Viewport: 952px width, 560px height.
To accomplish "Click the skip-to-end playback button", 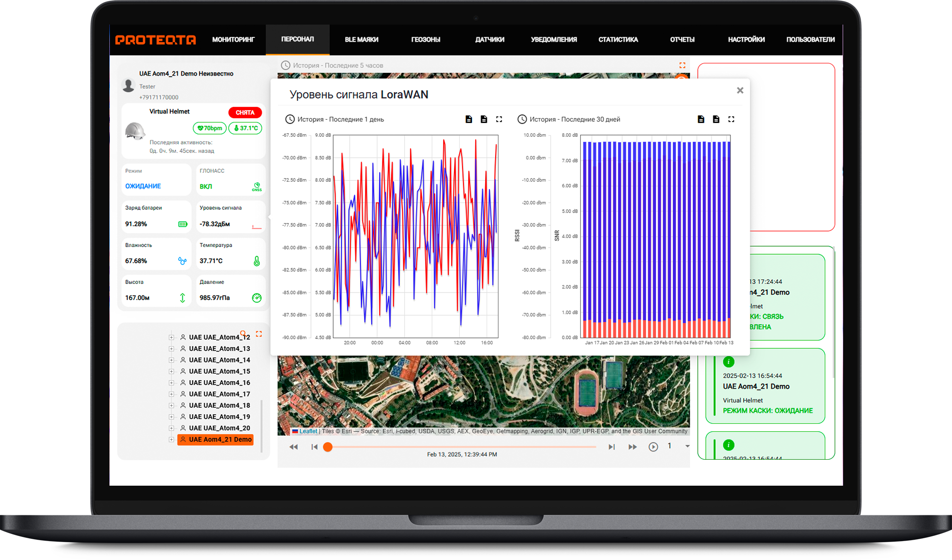I will [611, 447].
